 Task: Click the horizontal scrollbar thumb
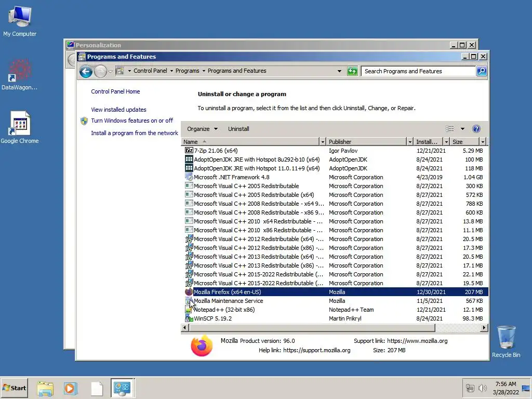(x=312, y=328)
